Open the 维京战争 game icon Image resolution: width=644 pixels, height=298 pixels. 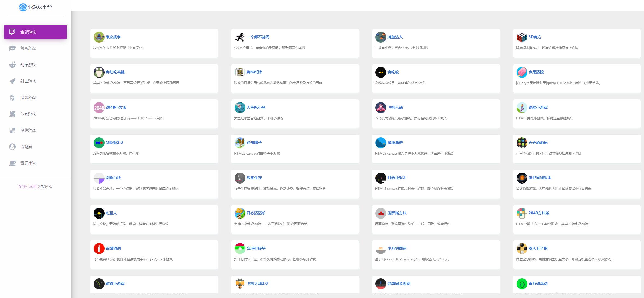(x=99, y=37)
